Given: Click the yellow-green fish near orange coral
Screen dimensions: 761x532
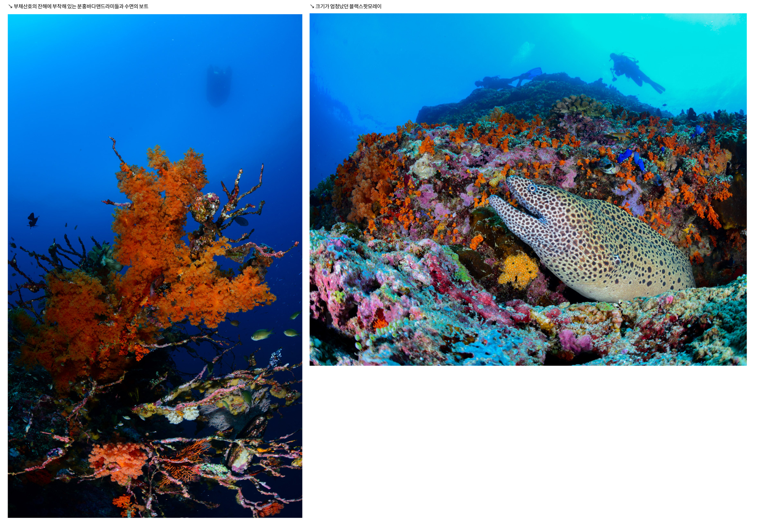Looking at the screenshot, I should pos(261,334).
